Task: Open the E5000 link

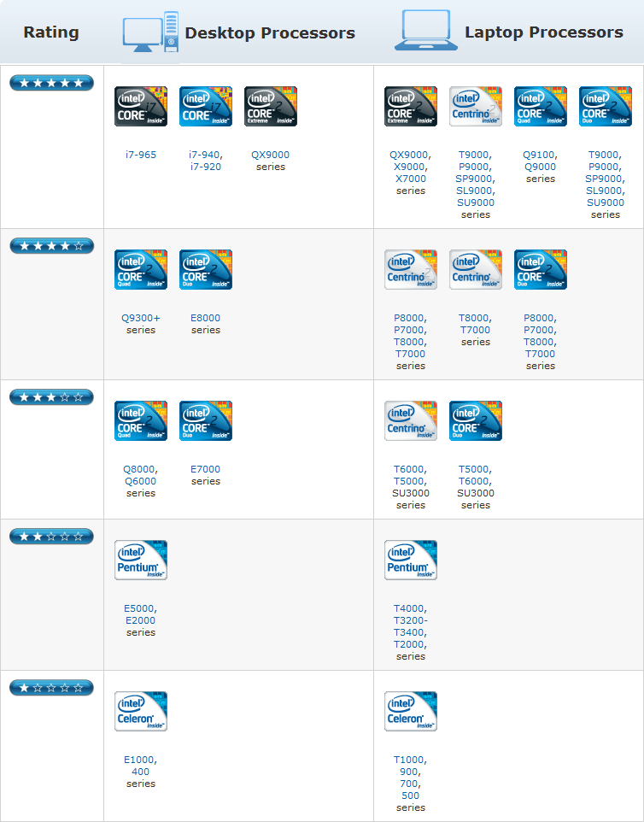Action: (139, 608)
